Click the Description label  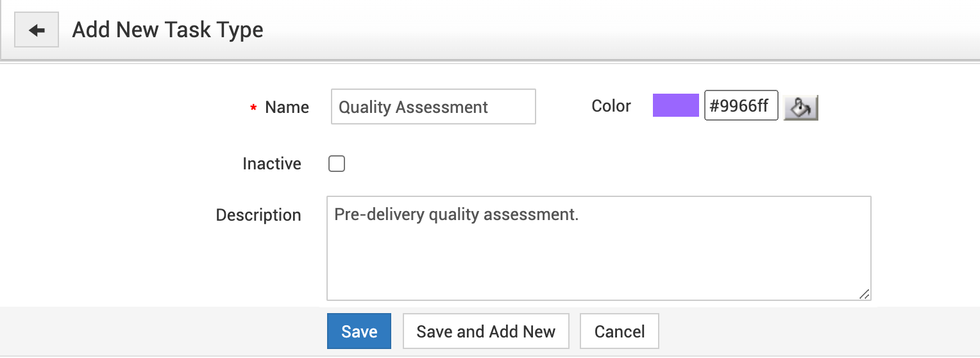coord(258,215)
